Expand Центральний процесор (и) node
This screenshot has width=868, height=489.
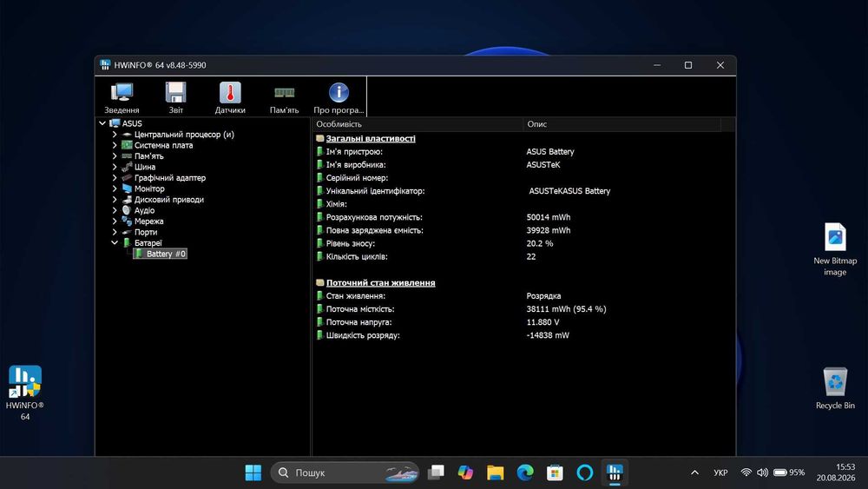[115, 135]
